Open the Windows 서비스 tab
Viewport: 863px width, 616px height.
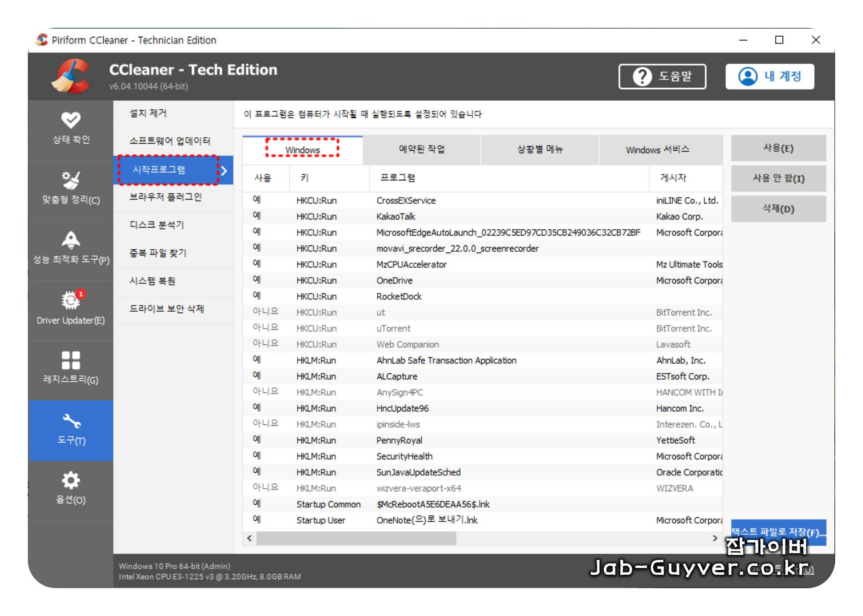[659, 149]
